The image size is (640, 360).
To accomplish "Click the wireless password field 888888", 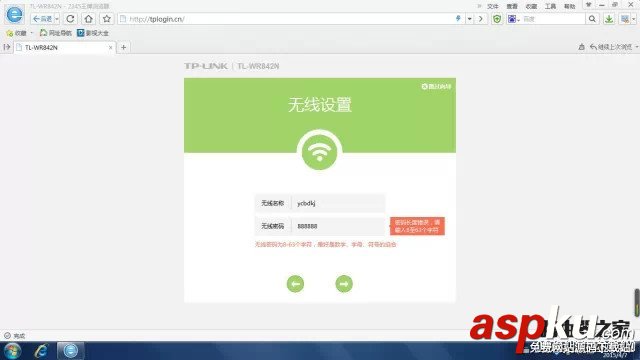I will click(338, 226).
